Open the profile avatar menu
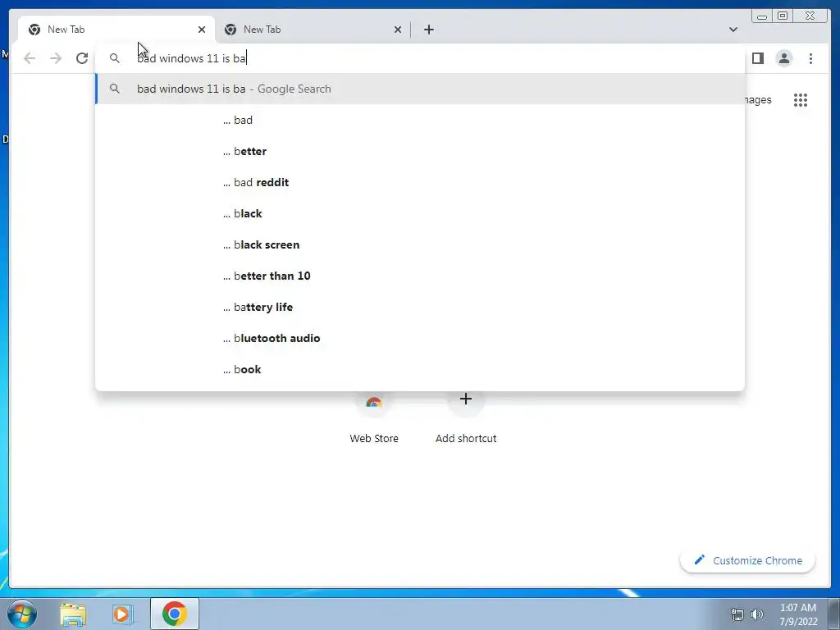Image resolution: width=840 pixels, height=630 pixels. 783,58
